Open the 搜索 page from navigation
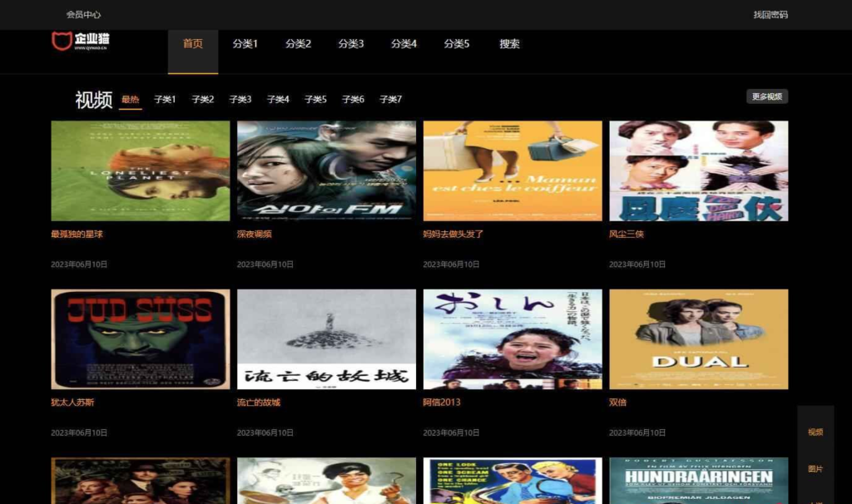Screen dimensions: 852x504 click(509, 44)
